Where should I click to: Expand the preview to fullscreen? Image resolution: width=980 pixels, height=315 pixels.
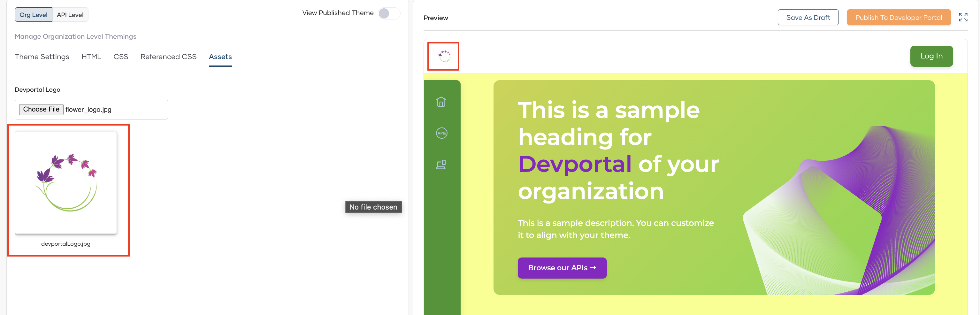click(963, 18)
